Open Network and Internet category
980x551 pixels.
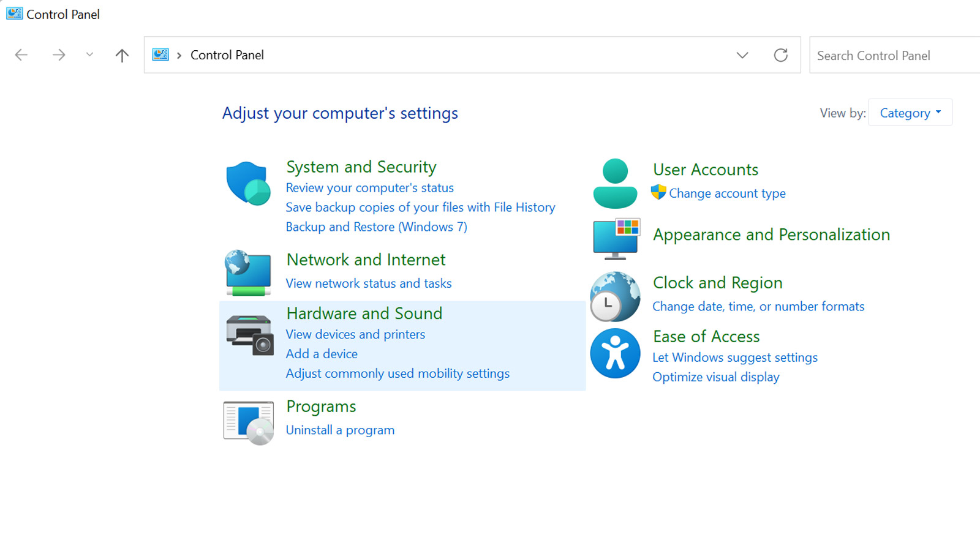coord(366,260)
